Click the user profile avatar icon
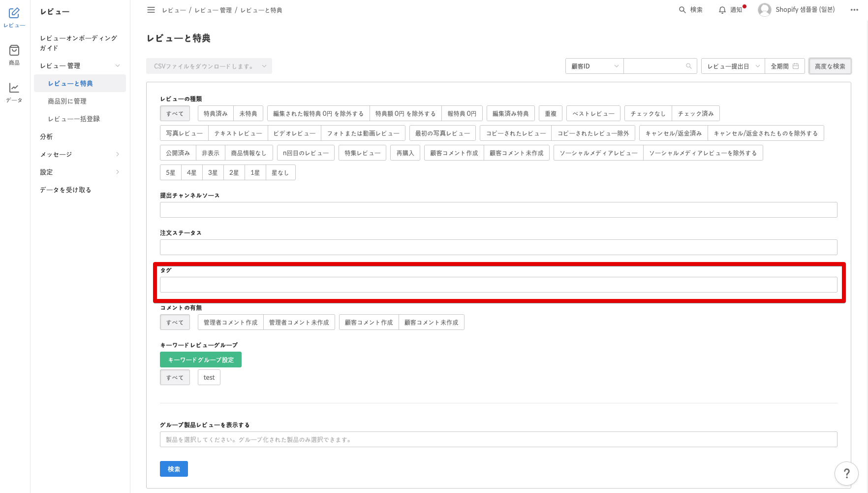The height and width of the screenshot is (493, 868). 764,10
